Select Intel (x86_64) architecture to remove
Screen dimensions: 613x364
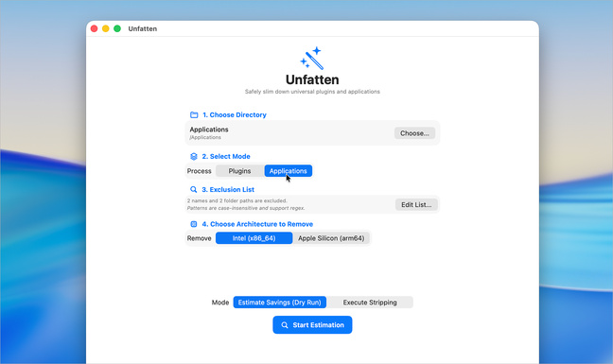coord(254,238)
